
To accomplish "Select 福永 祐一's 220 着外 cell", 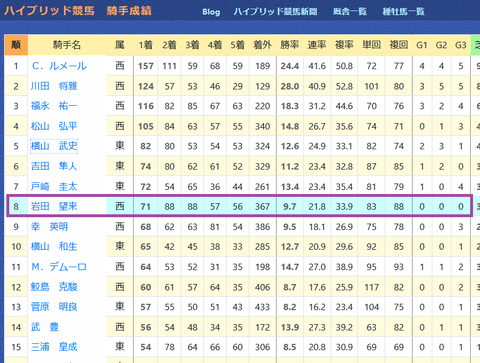I will tap(263, 106).
